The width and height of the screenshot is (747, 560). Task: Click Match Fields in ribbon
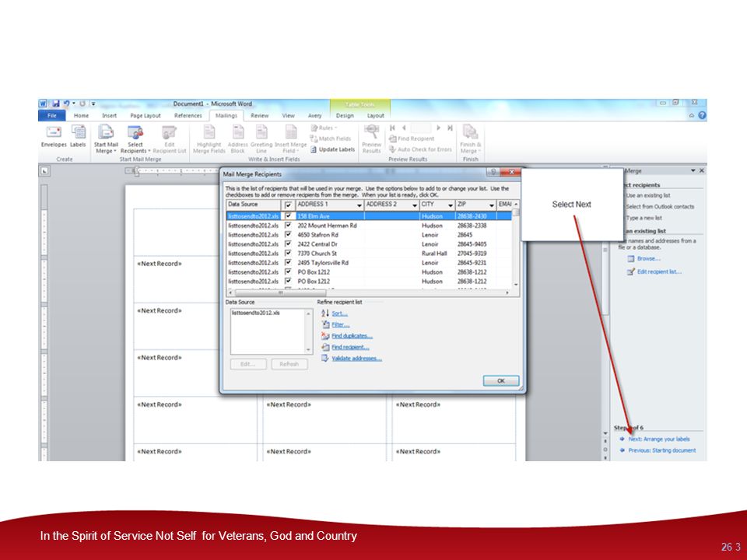pyautogui.click(x=331, y=138)
